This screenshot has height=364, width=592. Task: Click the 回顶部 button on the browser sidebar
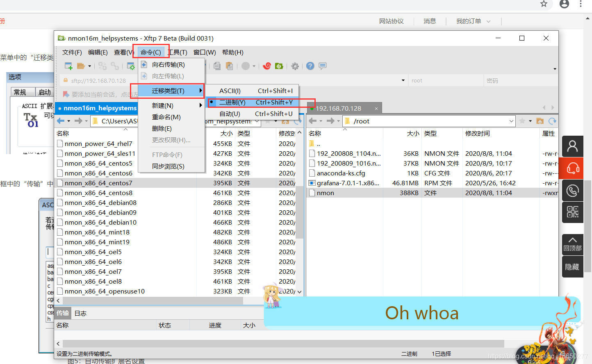(573, 244)
